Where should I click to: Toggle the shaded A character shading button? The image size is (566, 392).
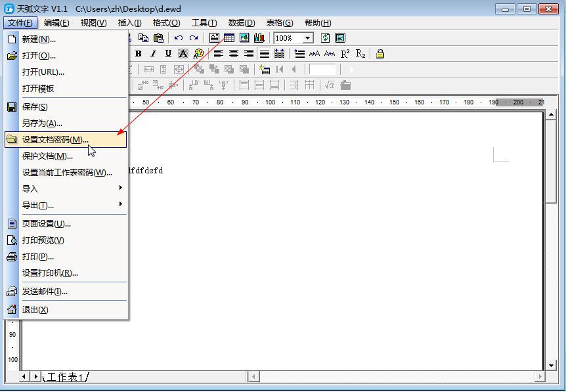[183, 54]
